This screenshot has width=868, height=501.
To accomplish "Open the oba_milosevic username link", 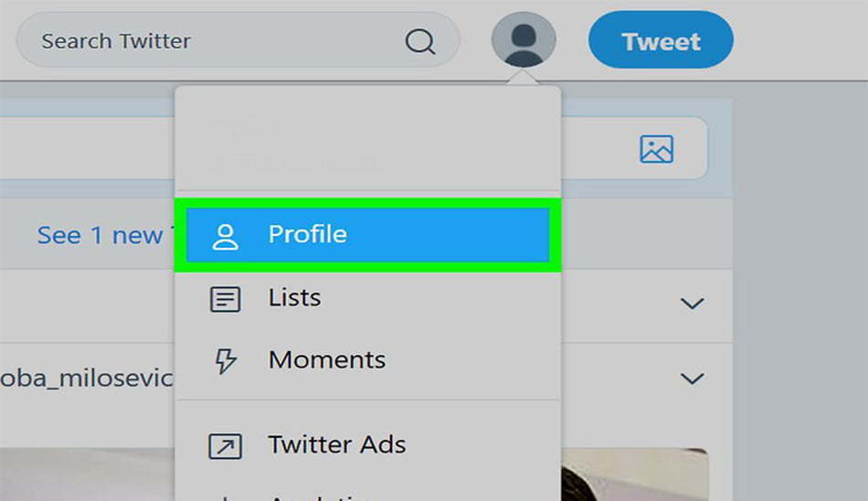I will [x=87, y=378].
